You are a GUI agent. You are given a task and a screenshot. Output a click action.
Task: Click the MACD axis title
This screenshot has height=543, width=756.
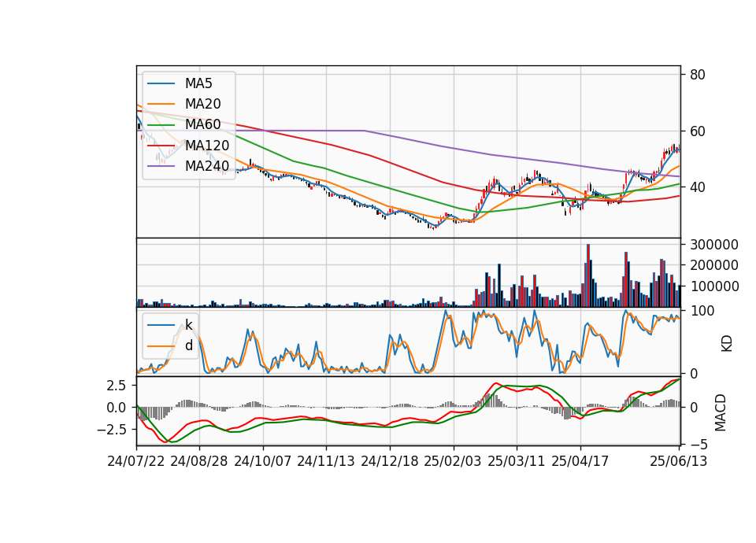click(721, 412)
